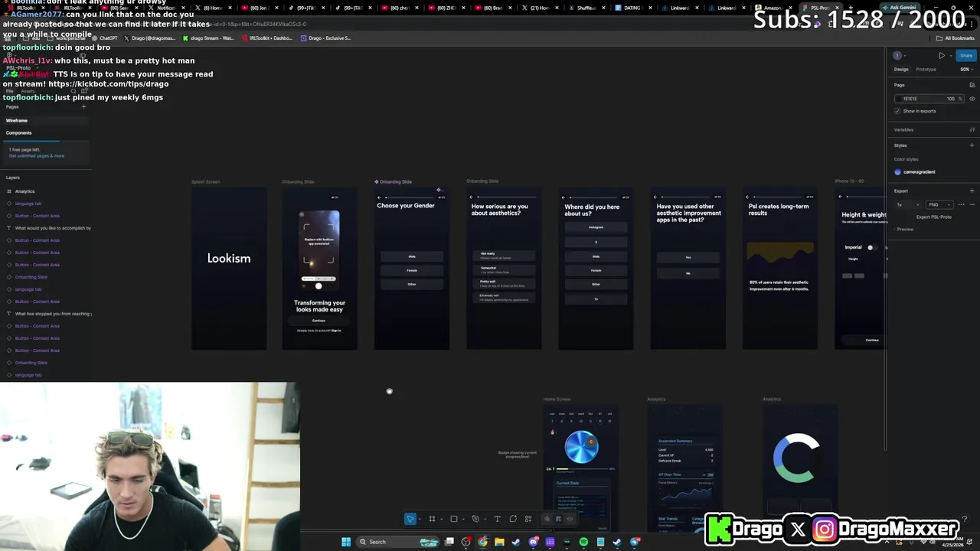Expand the Frame tool options arrow
The height and width of the screenshot is (551, 980).
click(x=441, y=520)
